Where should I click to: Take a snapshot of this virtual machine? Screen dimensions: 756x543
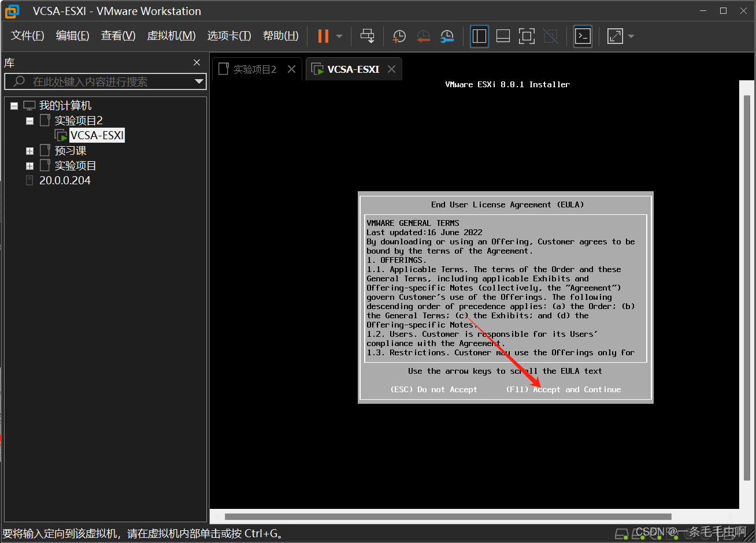(x=399, y=36)
